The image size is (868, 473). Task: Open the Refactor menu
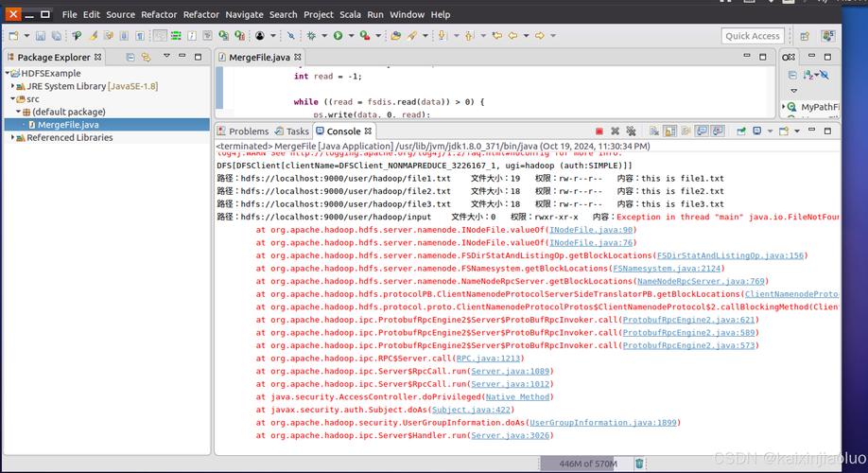pyautogui.click(x=158, y=14)
